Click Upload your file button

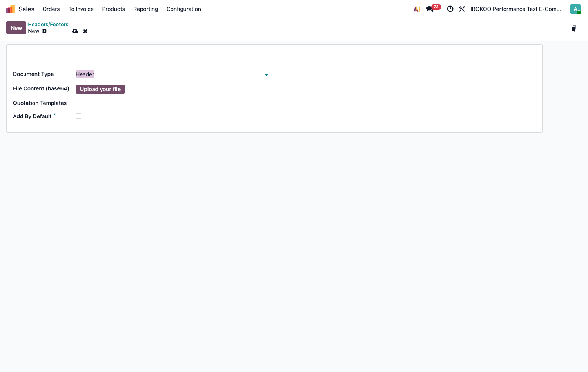(x=100, y=89)
